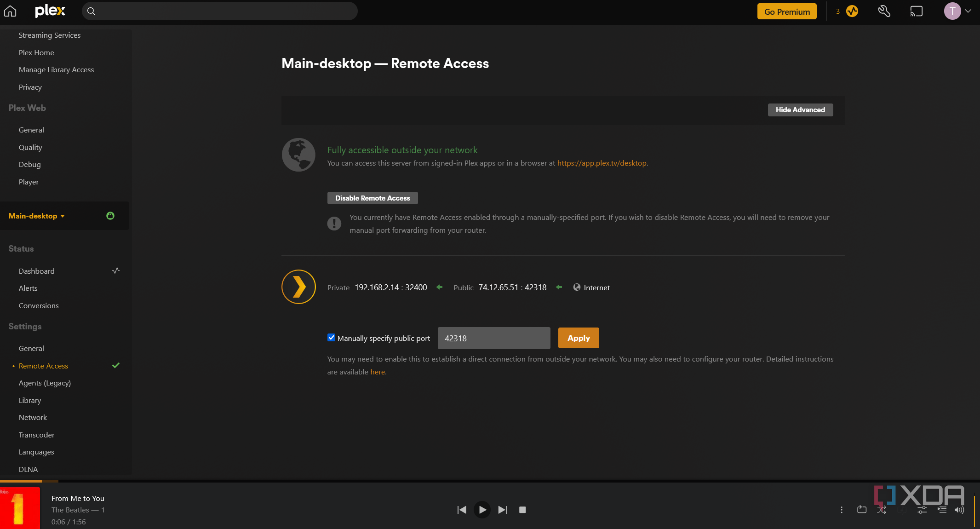
Task: Open the play queue icon
Action: (942, 510)
